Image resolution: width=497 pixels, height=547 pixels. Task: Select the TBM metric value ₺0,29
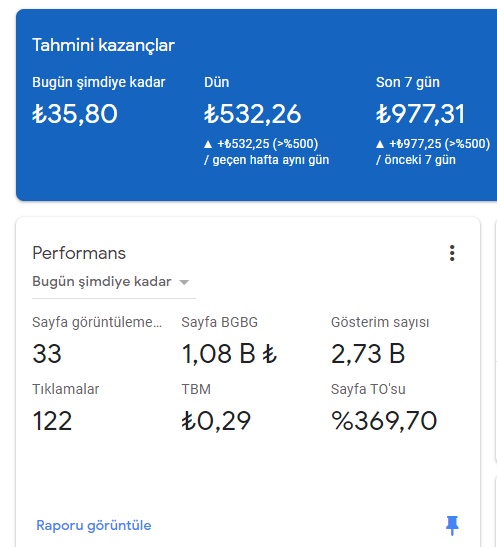216,421
